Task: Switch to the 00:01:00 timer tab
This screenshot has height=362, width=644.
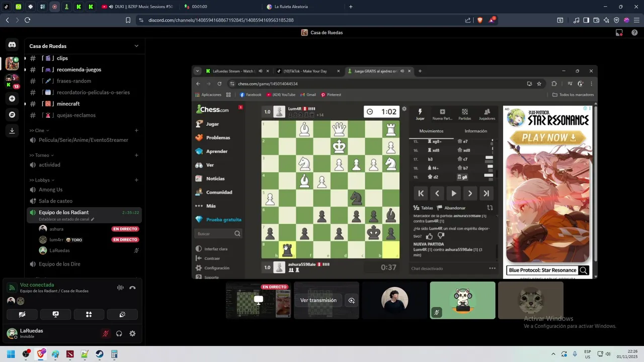Action: (x=220, y=7)
